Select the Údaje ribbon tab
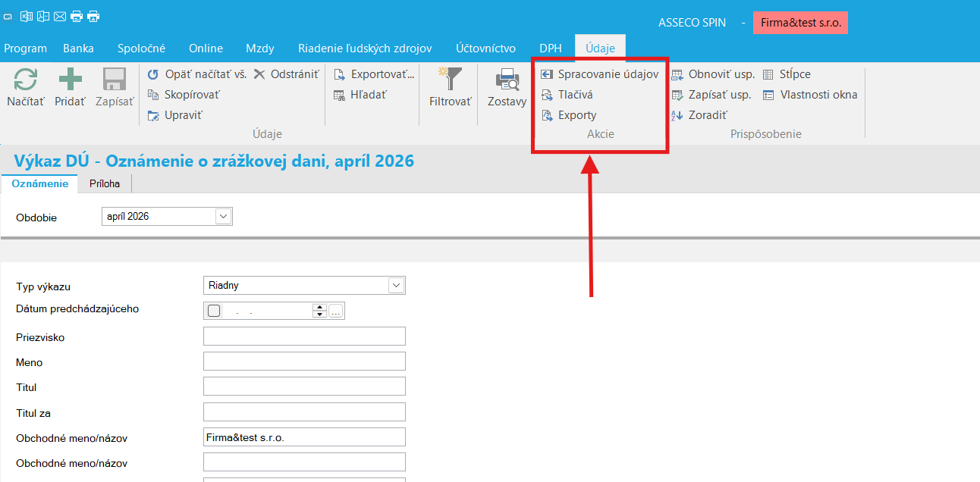The height and width of the screenshot is (482, 980). 600,48
